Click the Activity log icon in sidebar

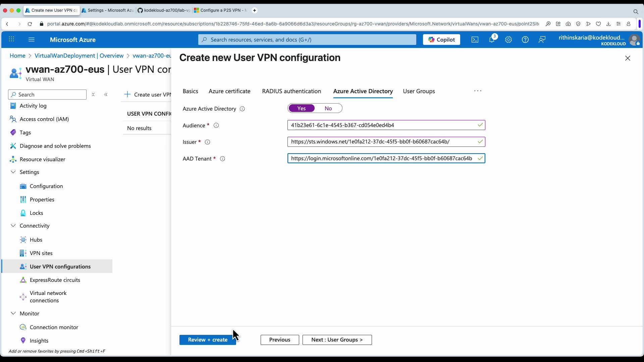tap(13, 106)
